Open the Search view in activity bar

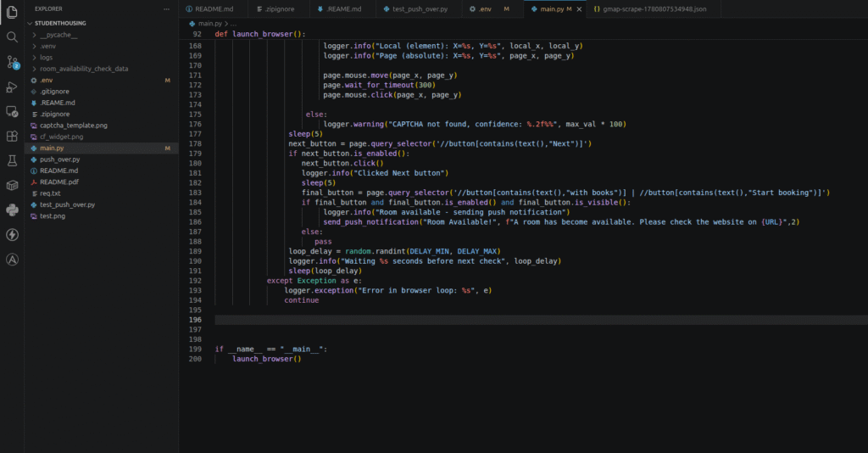click(12, 37)
